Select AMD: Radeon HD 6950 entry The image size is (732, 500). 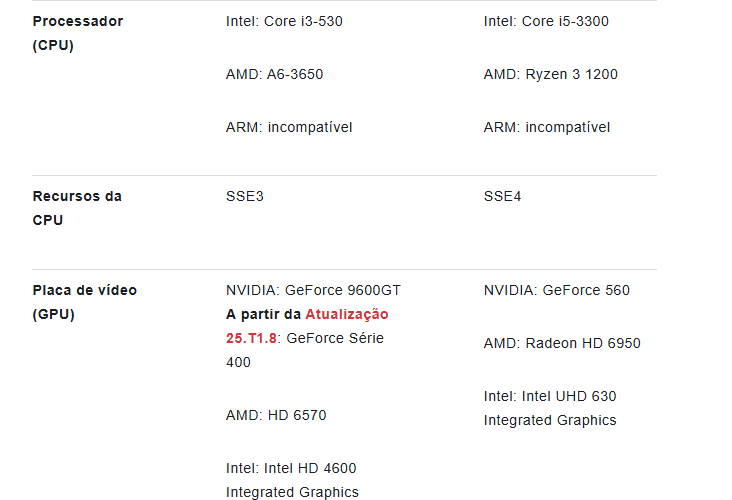(x=562, y=343)
